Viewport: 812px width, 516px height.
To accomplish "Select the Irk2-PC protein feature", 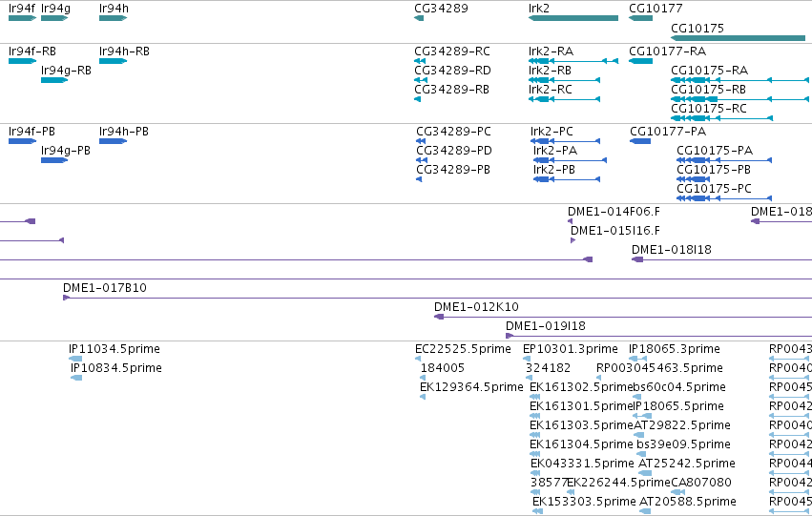I will tap(565, 141).
